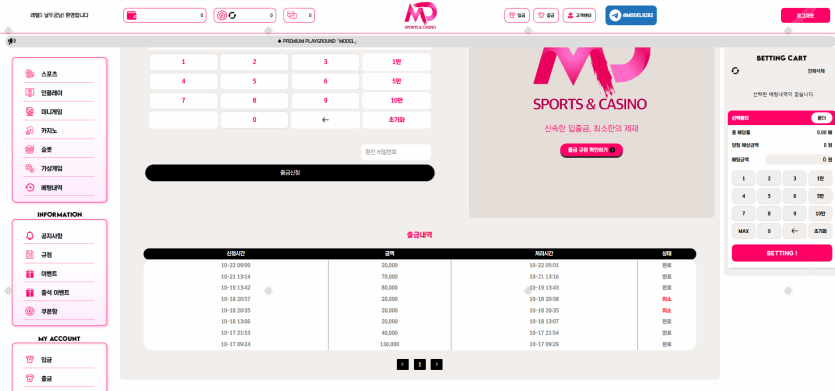Screen dimensions: 835x391
Task: Open 베팅내역 betting history icon
Action: pos(30,188)
